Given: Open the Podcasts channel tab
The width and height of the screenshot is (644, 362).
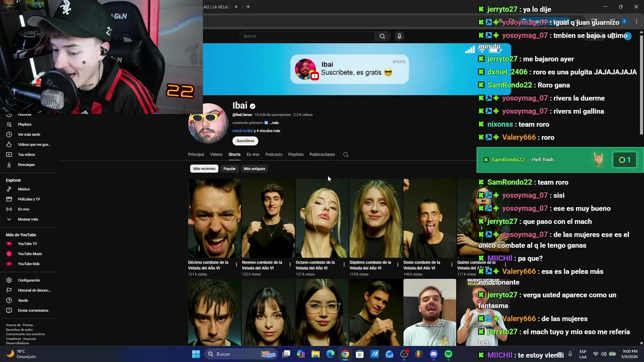Looking at the screenshot, I should coord(274,154).
